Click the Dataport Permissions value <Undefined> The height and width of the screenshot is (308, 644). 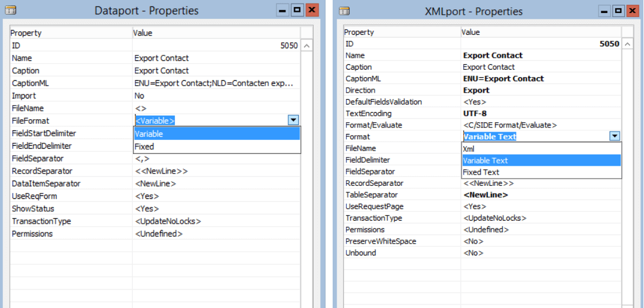[158, 234]
